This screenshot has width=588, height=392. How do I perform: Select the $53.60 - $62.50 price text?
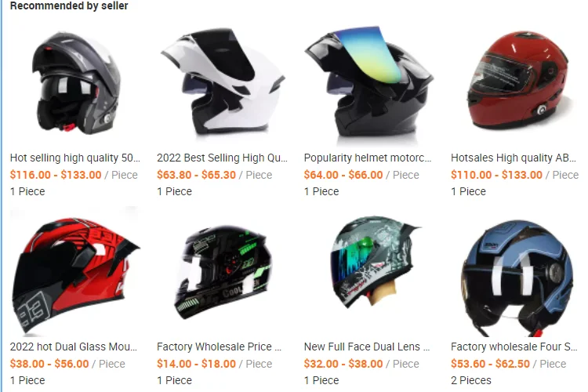click(x=490, y=364)
